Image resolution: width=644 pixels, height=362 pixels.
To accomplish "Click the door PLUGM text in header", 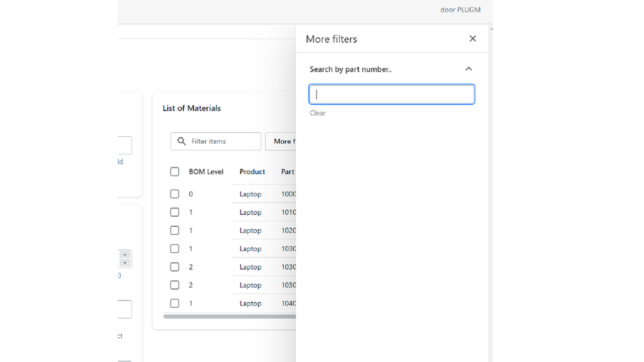I will pyautogui.click(x=460, y=10).
